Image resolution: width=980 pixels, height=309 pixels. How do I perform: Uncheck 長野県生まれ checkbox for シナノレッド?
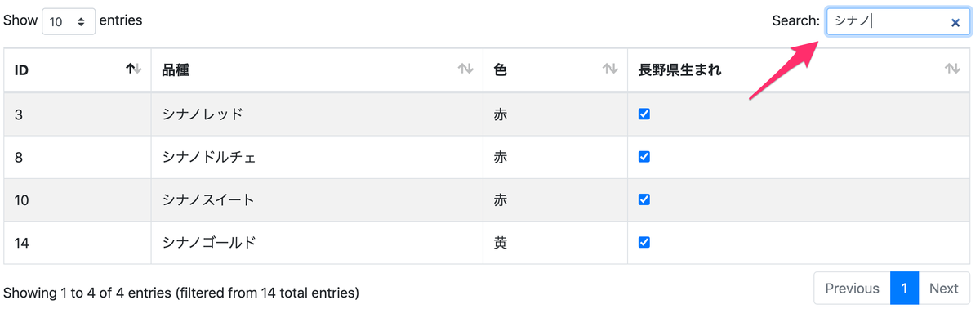pos(644,114)
